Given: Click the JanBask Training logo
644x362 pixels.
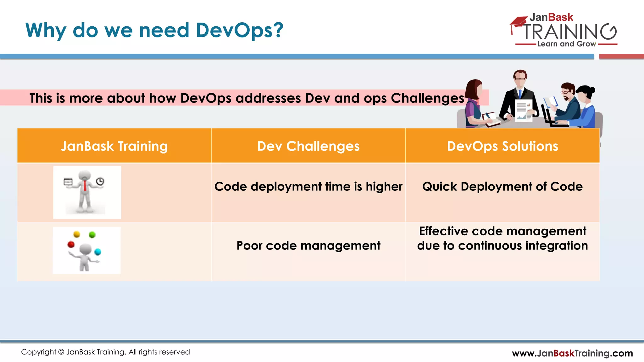Looking at the screenshot, I should [x=563, y=31].
